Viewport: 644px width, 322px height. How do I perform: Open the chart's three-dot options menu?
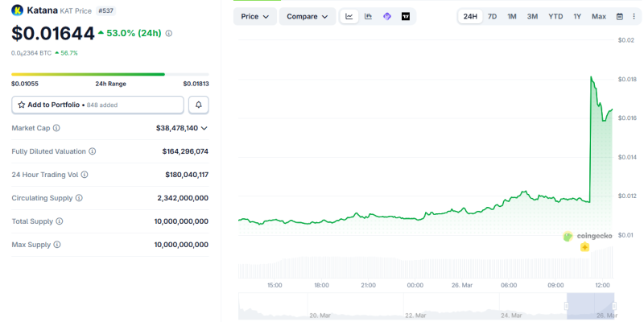pyautogui.click(x=633, y=16)
